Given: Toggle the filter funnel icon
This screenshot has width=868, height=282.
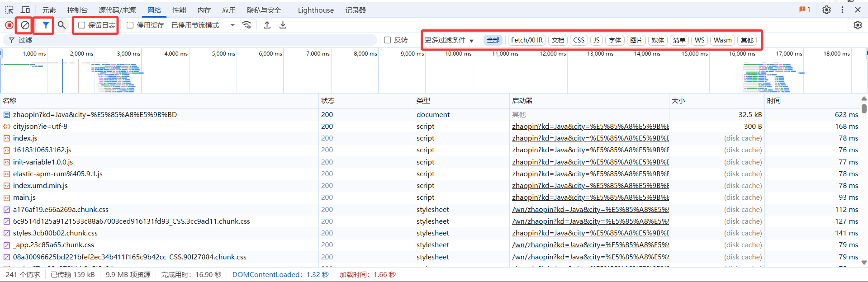Looking at the screenshot, I should [45, 25].
